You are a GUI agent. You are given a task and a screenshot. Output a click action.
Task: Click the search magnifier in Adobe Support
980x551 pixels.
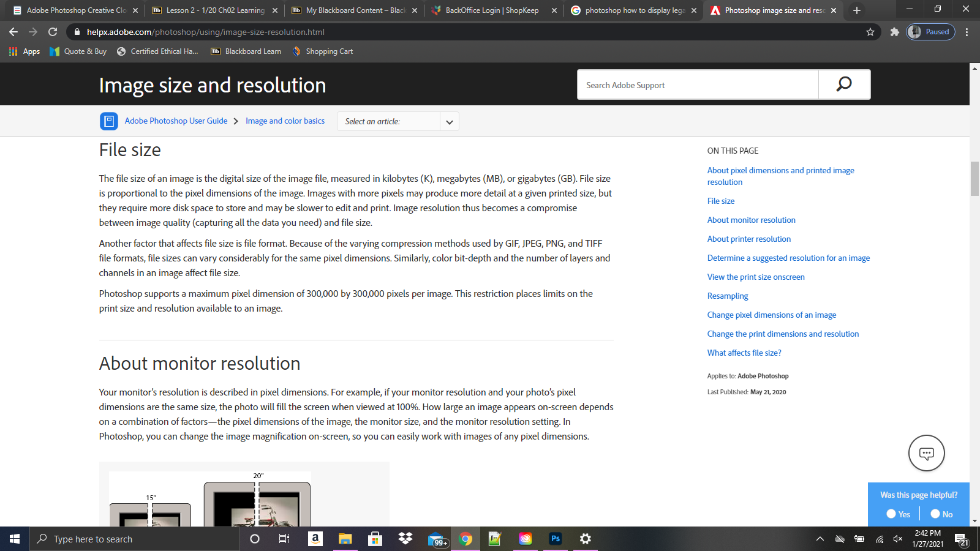pos(844,84)
